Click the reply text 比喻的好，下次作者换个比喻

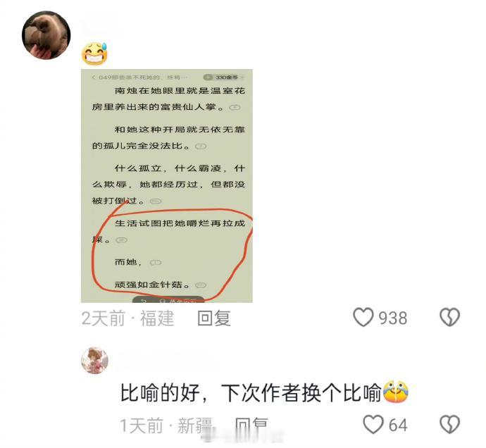251,392
